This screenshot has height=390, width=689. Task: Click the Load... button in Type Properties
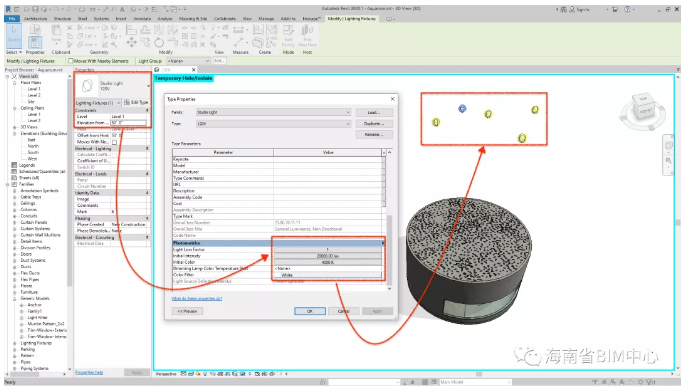tap(374, 112)
